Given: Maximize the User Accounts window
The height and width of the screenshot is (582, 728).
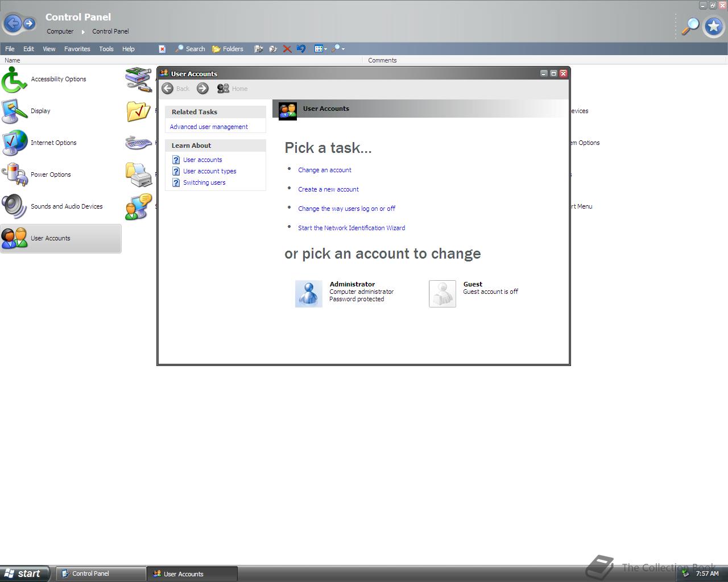Looking at the screenshot, I should [553, 73].
